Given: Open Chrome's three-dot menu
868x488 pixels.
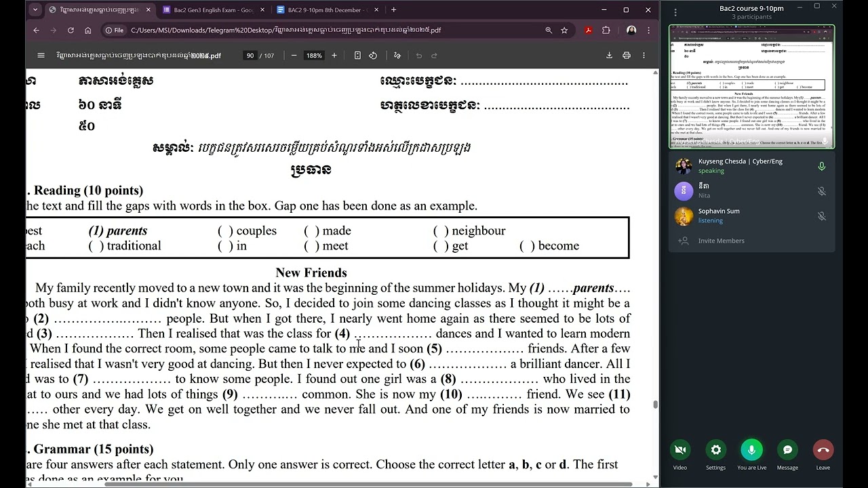Looking at the screenshot, I should coord(648,30).
